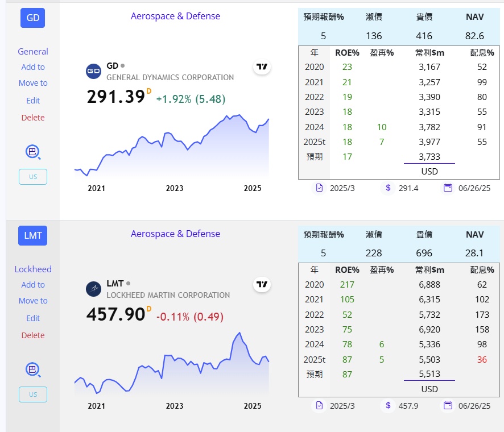Click the GD price 291.39
504x432 pixels.
pyautogui.click(x=115, y=97)
